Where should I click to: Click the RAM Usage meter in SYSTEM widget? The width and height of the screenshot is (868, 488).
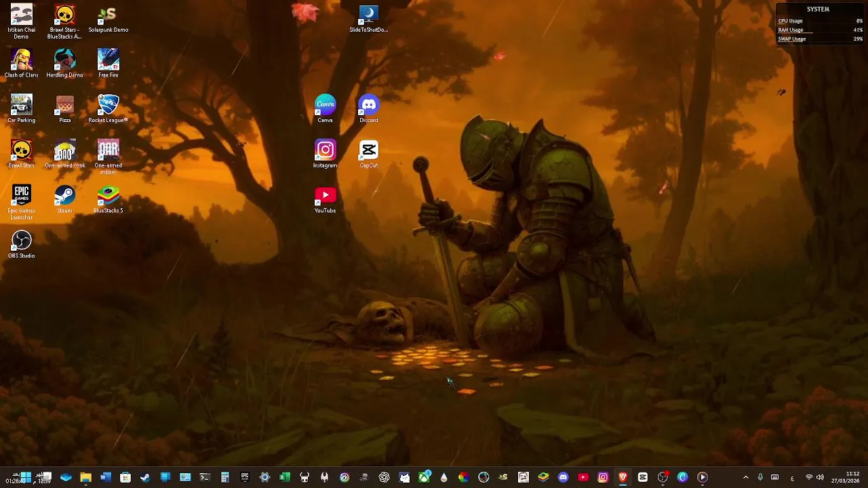coord(821,30)
